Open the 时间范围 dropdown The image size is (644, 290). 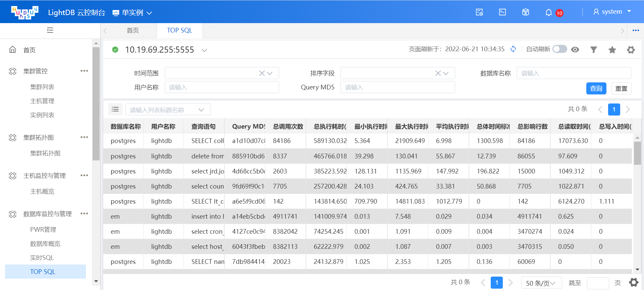click(270, 73)
